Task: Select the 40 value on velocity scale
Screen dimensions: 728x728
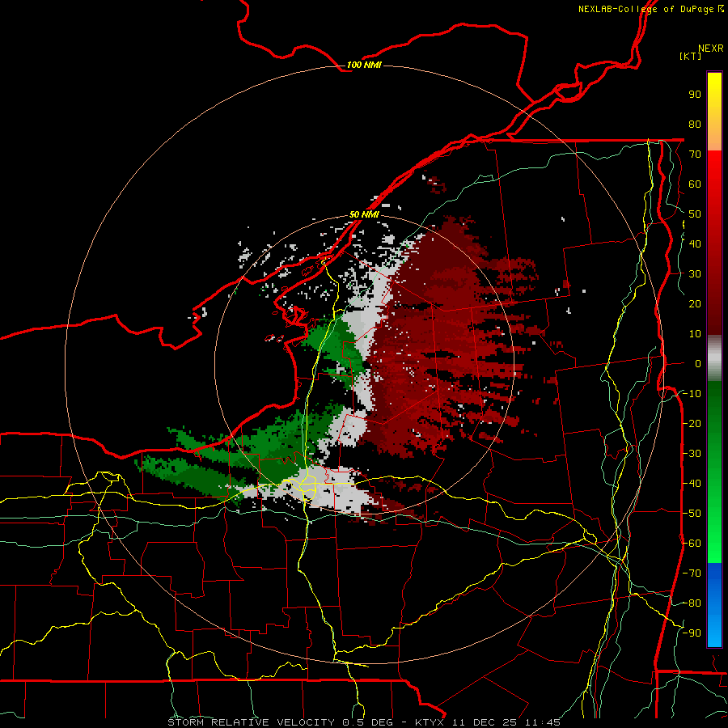Action: tap(695, 243)
